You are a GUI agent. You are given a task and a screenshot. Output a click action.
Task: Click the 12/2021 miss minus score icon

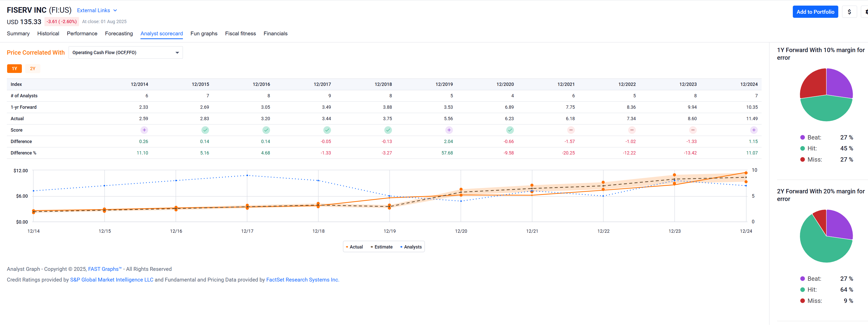click(571, 130)
